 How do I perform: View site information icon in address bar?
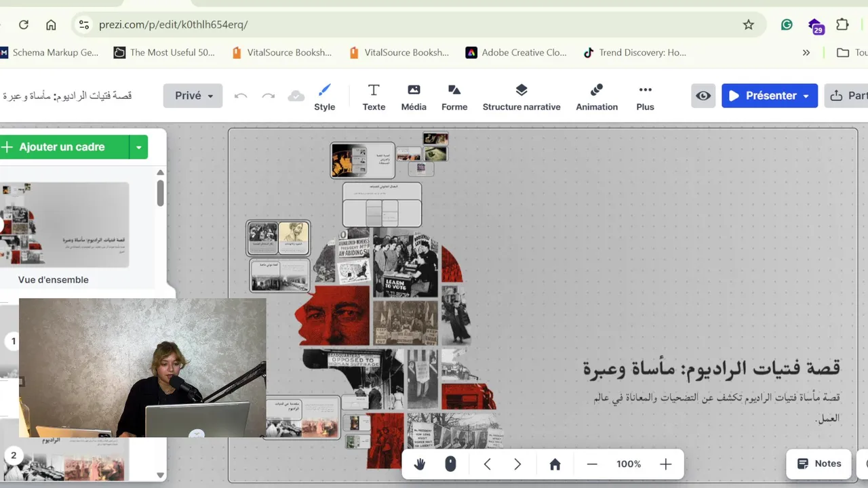(83, 25)
